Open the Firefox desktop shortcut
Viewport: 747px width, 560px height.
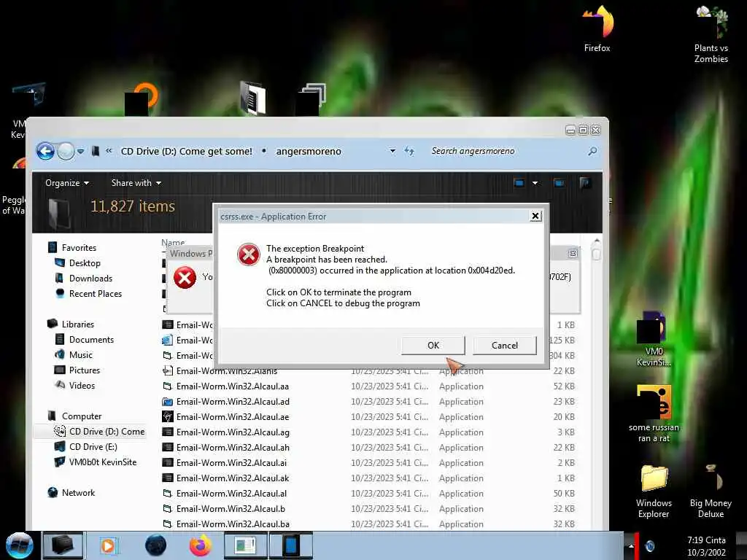[597, 28]
